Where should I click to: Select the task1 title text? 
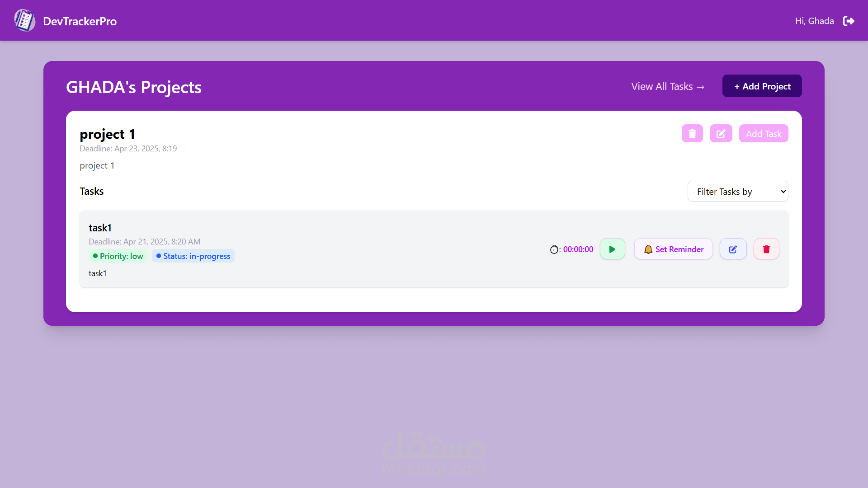coord(100,228)
